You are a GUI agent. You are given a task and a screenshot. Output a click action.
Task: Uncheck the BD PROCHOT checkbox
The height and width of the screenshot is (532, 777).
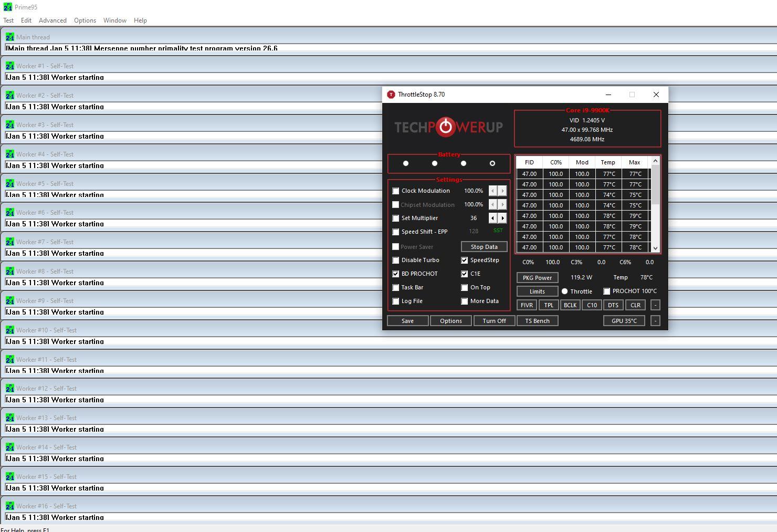click(x=396, y=274)
